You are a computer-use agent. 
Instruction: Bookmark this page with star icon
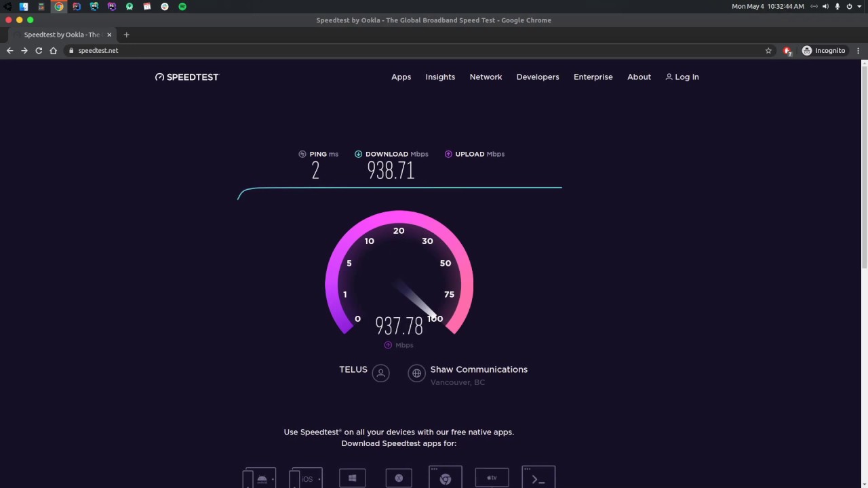point(768,51)
